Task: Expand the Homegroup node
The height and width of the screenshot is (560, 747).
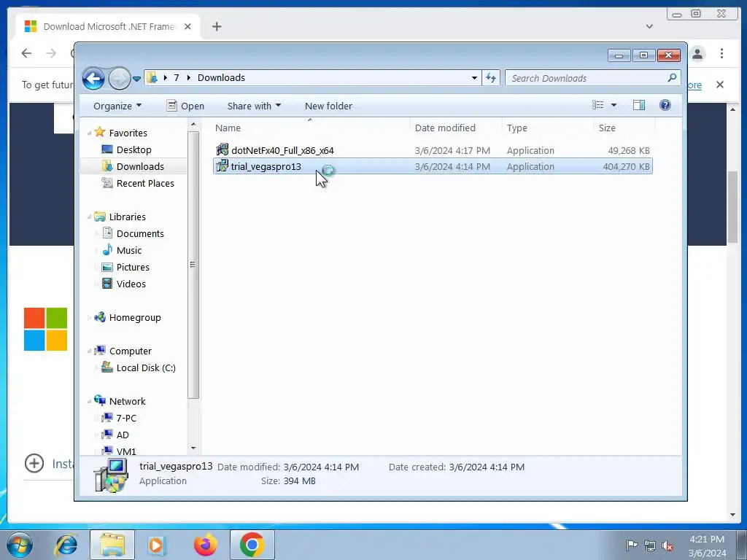Action: (x=90, y=318)
